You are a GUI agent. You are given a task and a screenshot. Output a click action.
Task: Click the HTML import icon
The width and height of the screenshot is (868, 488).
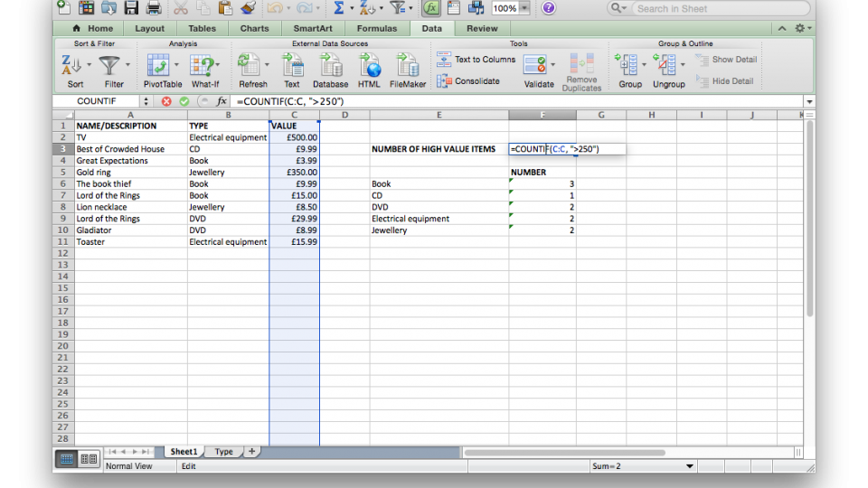(x=369, y=65)
